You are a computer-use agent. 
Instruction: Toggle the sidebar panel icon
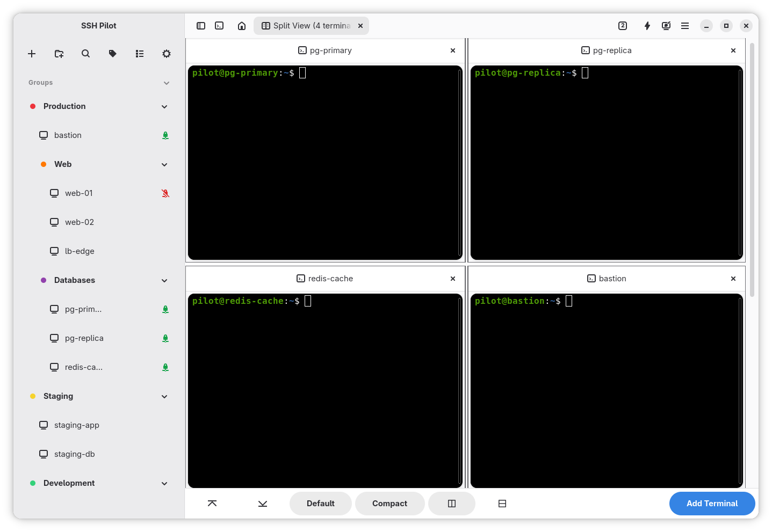[201, 26]
